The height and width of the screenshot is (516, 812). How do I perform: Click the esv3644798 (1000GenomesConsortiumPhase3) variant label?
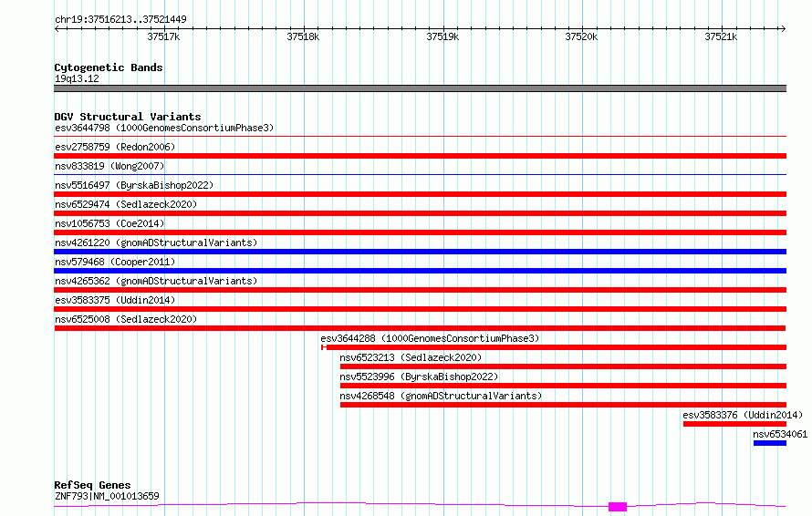coord(164,128)
